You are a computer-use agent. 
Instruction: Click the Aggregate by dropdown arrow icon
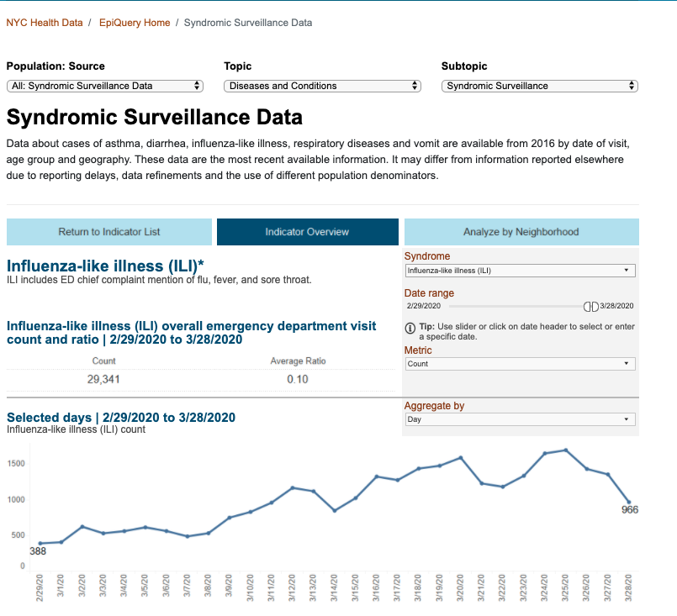(626, 419)
